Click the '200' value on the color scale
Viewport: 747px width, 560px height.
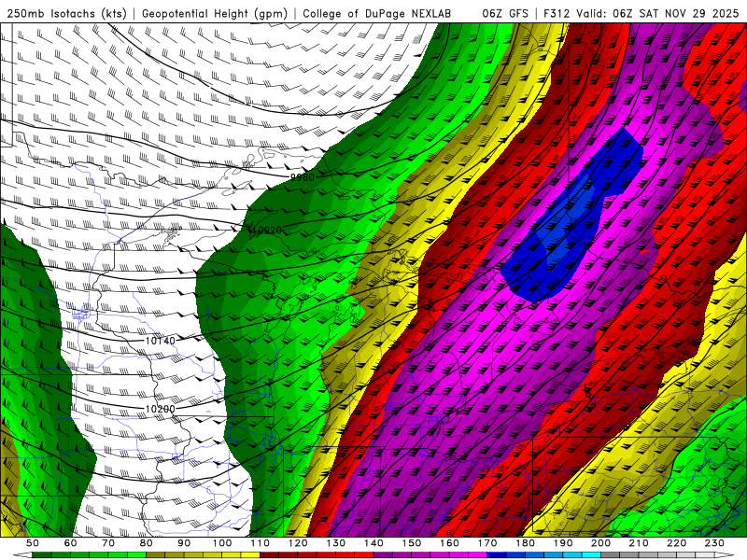(x=600, y=543)
